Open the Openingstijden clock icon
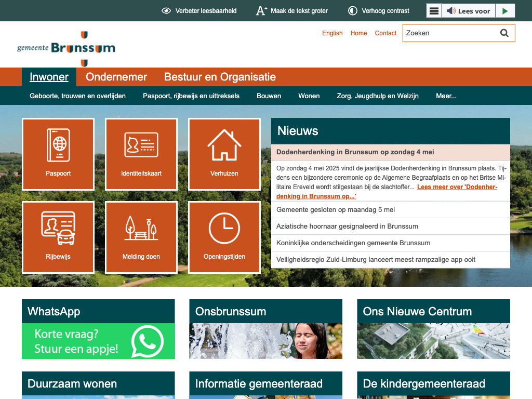The image size is (532, 399). pyautogui.click(x=224, y=228)
